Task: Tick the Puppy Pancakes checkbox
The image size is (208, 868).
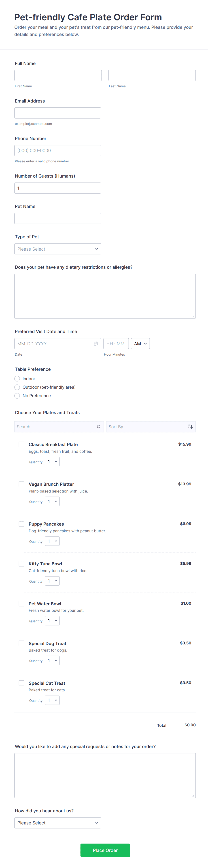Action: pos(22,524)
